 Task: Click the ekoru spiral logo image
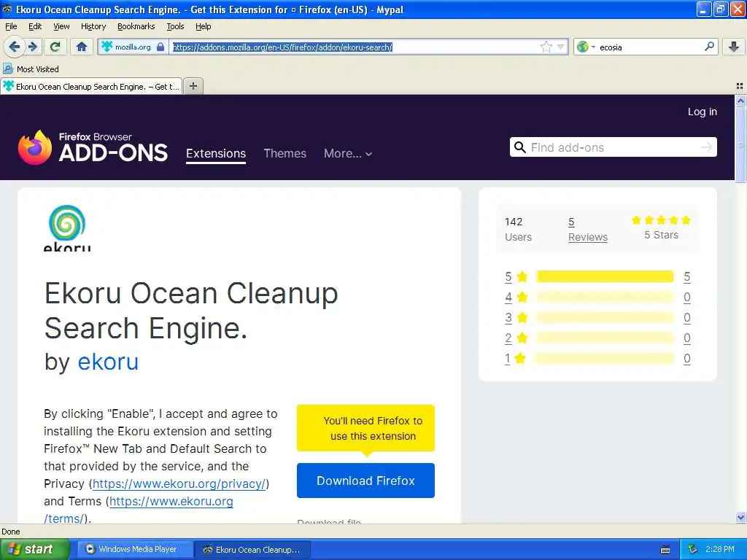(67, 227)
